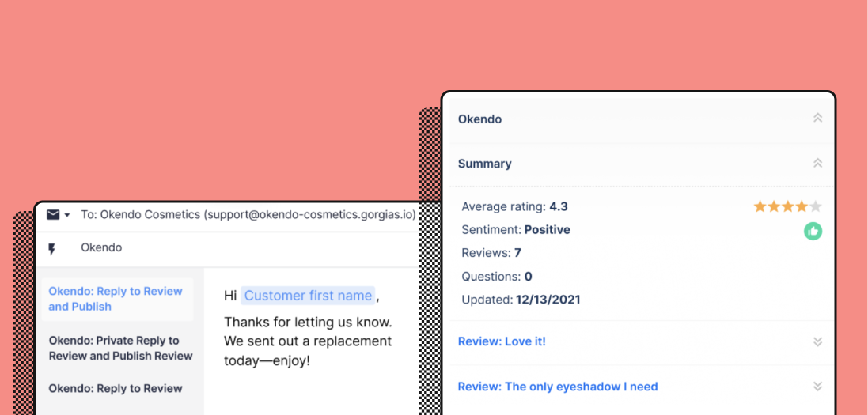This screenshot has width=868, height=415.
Task: Click the 'To: Okendo Cosmetics' recipient field
Action: tap(248, 215)
